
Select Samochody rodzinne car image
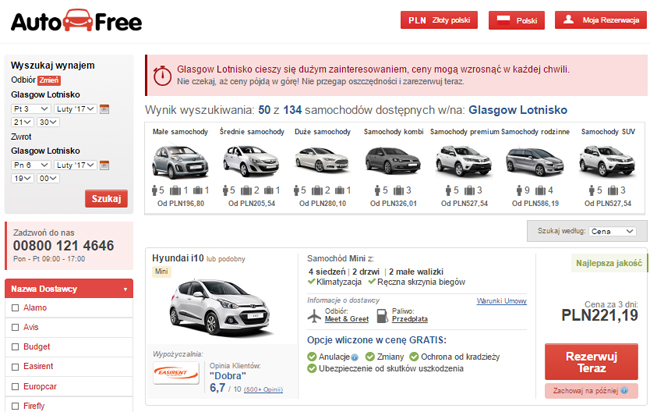[x=535, y=161]
